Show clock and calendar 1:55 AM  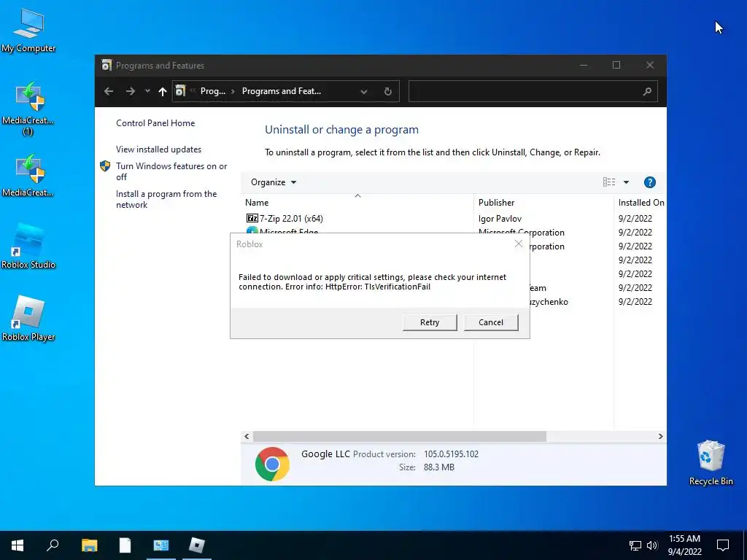(x=684, y=545)
